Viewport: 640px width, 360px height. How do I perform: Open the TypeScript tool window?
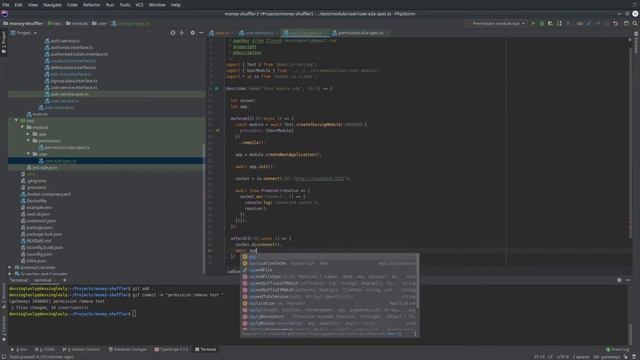point(171,349)
